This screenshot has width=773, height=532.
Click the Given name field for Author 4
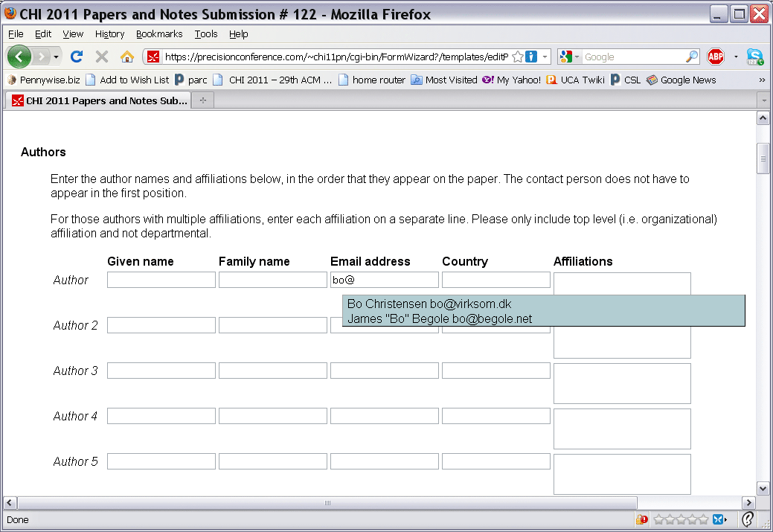pyautogui.click(x=161, y=416)
